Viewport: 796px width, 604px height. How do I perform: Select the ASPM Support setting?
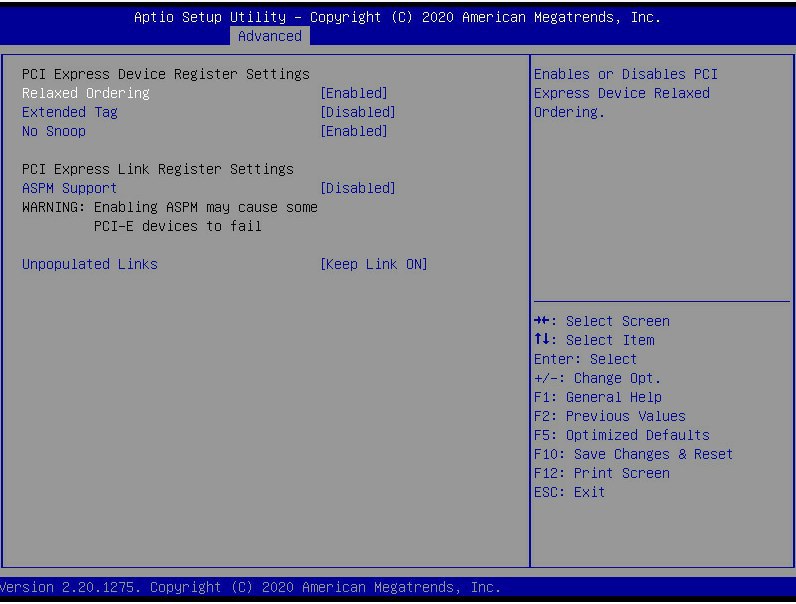click(69, 188)
